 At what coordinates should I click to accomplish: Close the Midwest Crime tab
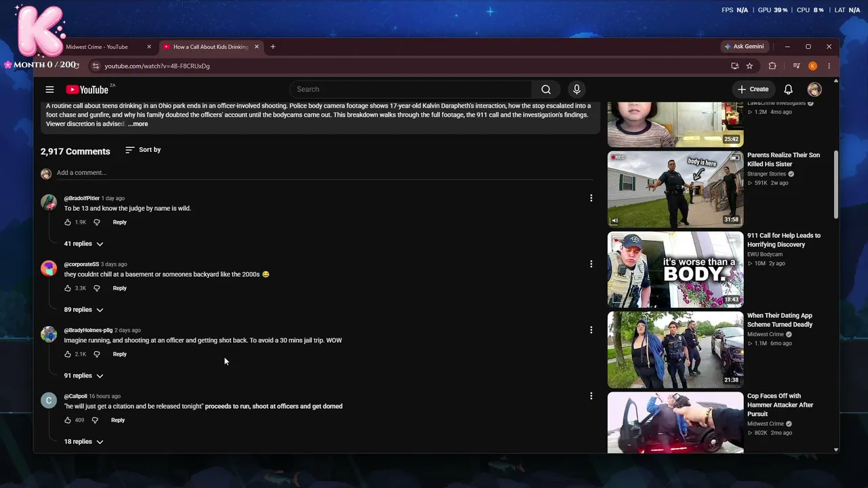(x=149, y=47)
